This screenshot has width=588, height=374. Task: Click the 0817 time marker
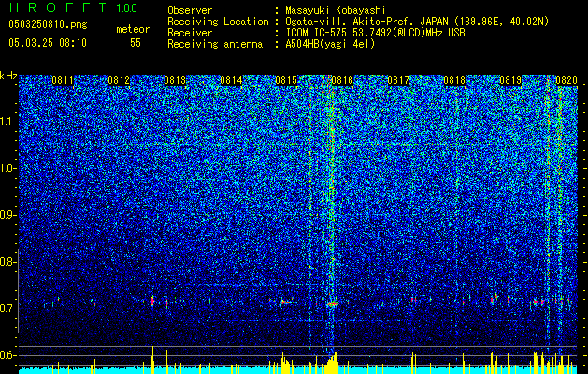click(x=398, y=80)
